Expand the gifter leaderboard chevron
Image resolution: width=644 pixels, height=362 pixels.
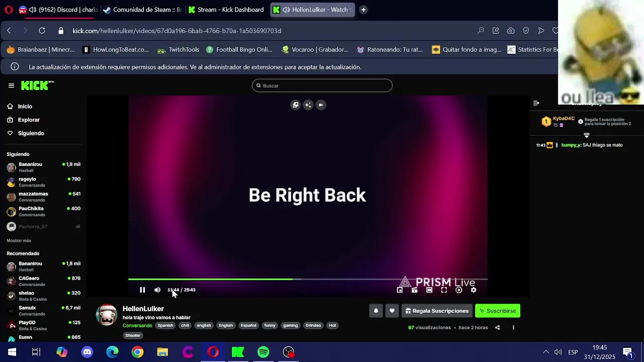587,135
